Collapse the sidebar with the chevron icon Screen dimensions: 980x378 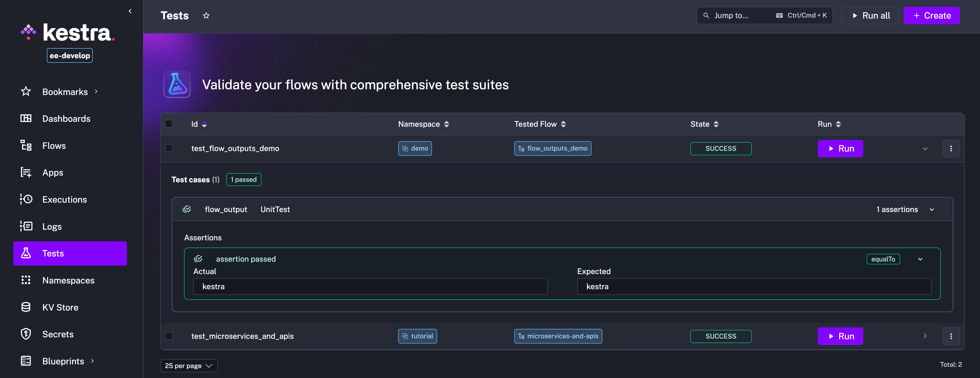(x=130, y=11)
